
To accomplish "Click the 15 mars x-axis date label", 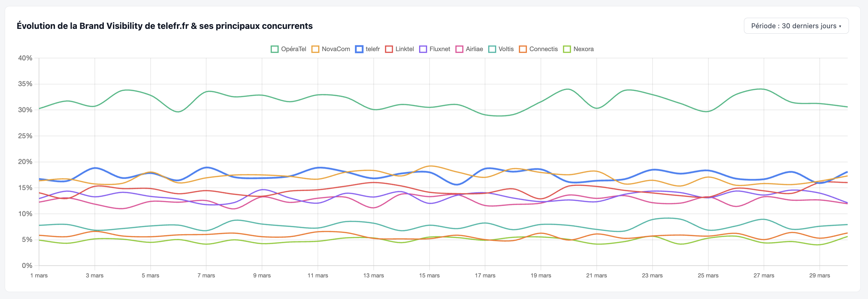I will click(429, 276).
